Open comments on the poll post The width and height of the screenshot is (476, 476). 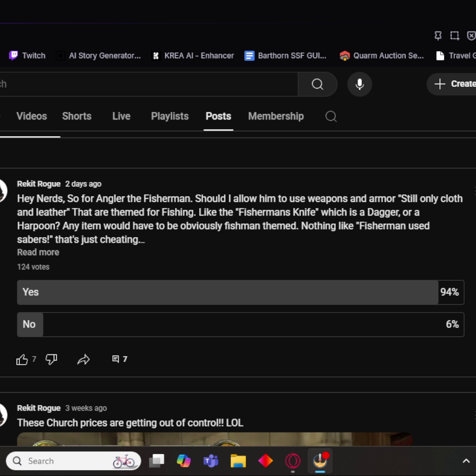(x=119, y=359)
